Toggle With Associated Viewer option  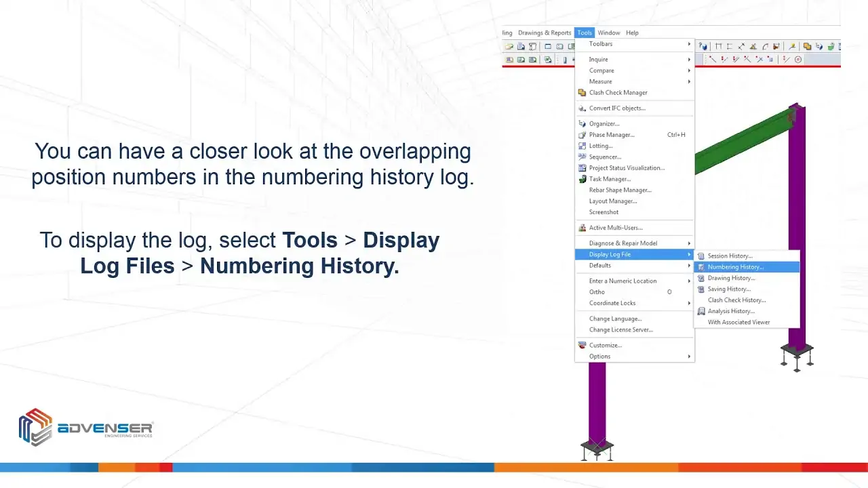click(x=738, y=323)
